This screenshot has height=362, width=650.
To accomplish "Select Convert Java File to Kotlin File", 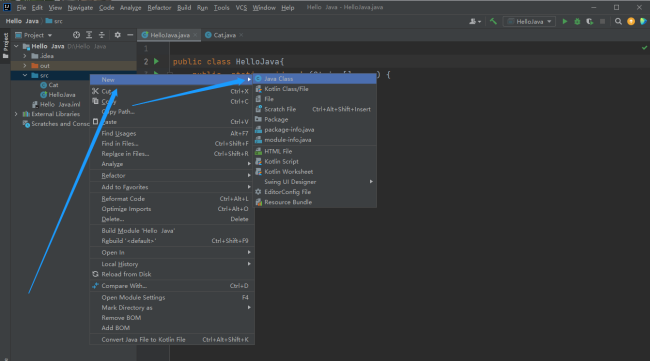I will click(172, 340).
